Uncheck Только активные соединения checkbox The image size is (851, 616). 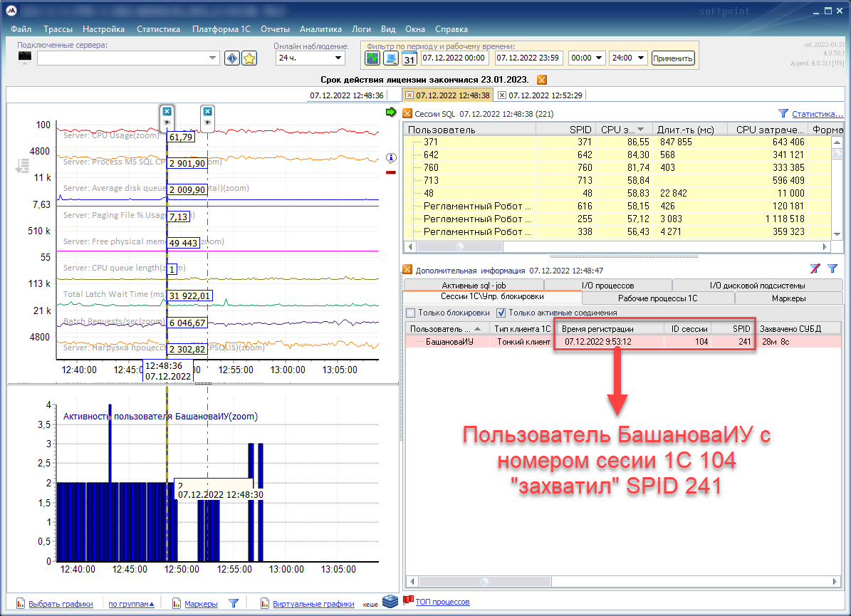(x=501, y=313)
